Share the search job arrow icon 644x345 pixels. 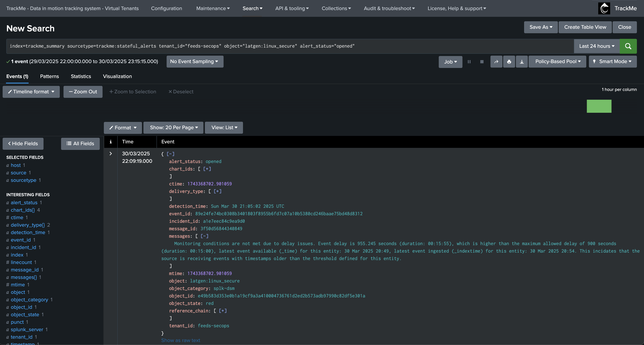click(x=496, y=62)
